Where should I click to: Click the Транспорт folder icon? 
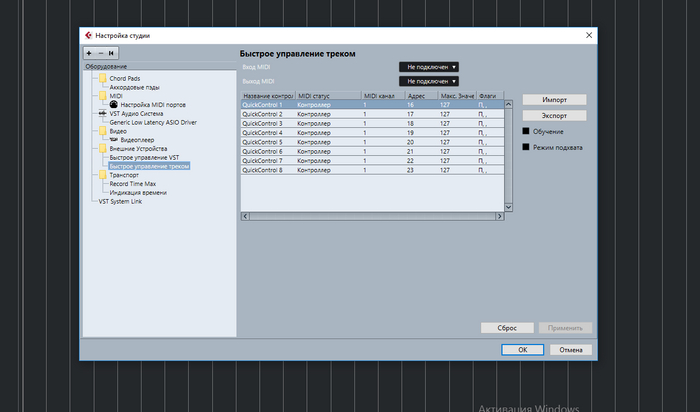[102, 175]
